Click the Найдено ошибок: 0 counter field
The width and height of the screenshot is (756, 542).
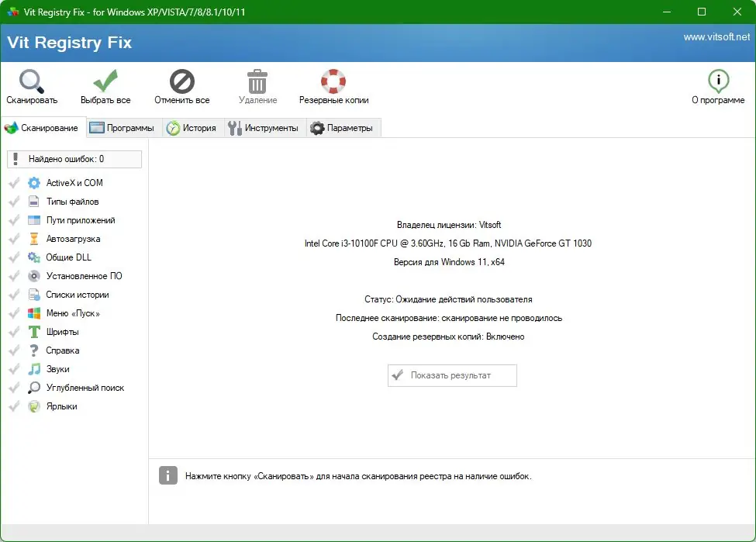coord(74,159)
